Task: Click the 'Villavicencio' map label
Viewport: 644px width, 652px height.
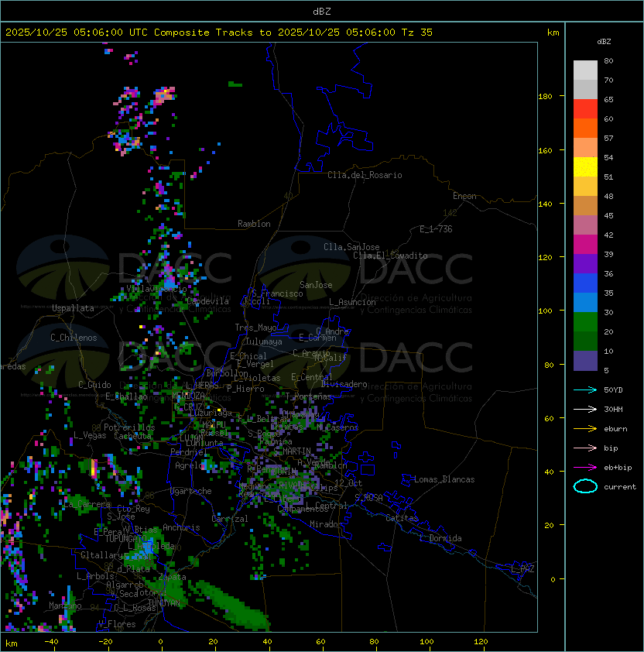Action: [x=156, y=289]
